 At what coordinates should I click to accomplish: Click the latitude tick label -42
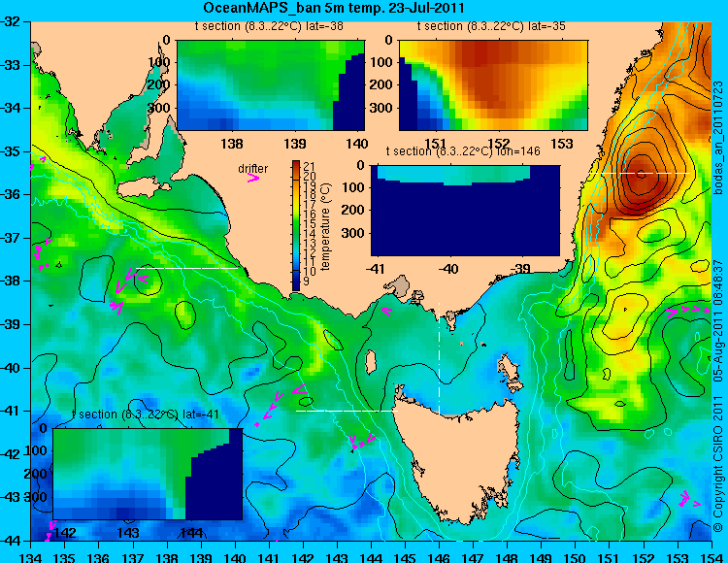point(10,454)
